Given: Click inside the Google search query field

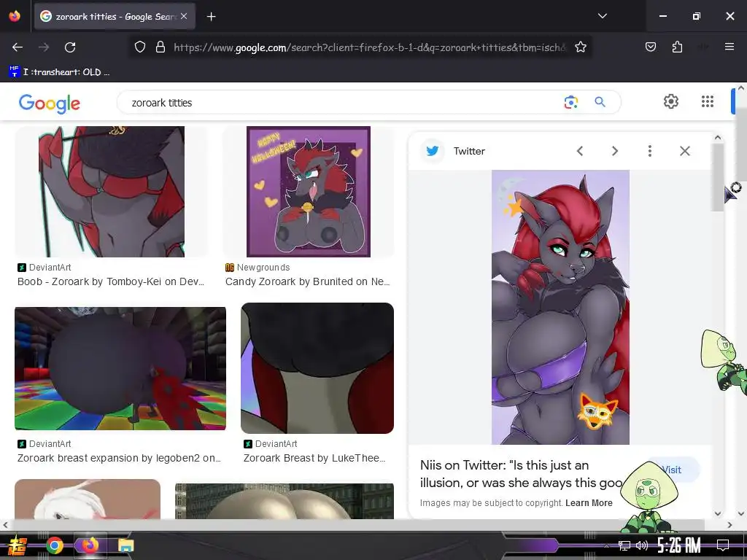Looking at the screenshot, I should (x=343, y=102).
